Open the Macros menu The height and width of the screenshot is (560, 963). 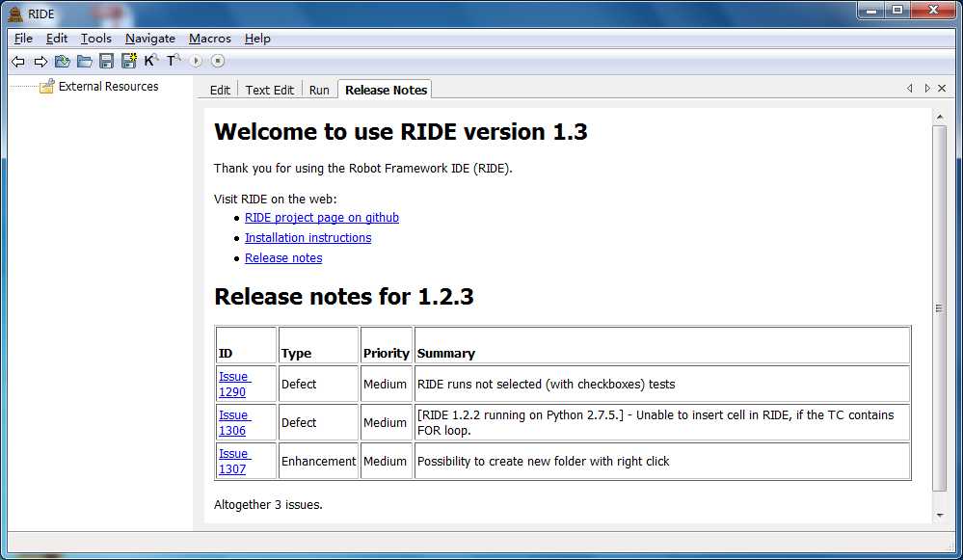[x=209, y=39]
